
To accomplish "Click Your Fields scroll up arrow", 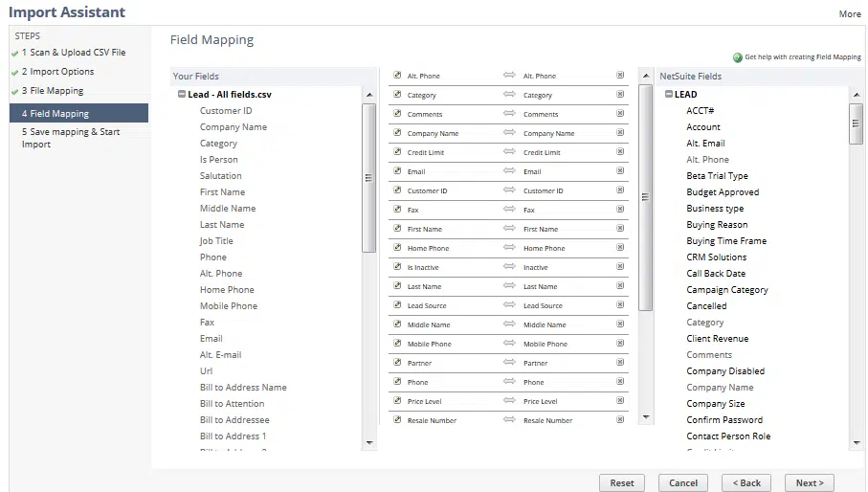I will 369,95.
